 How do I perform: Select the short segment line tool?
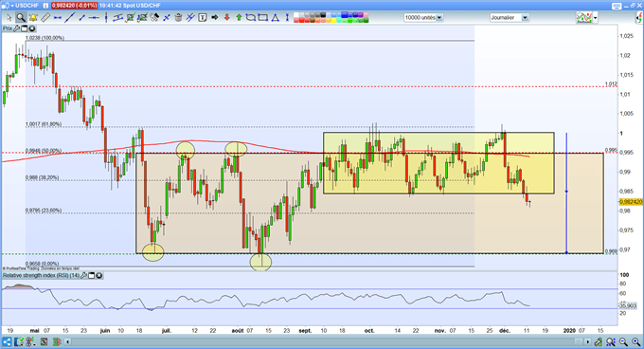coord(81,18)
